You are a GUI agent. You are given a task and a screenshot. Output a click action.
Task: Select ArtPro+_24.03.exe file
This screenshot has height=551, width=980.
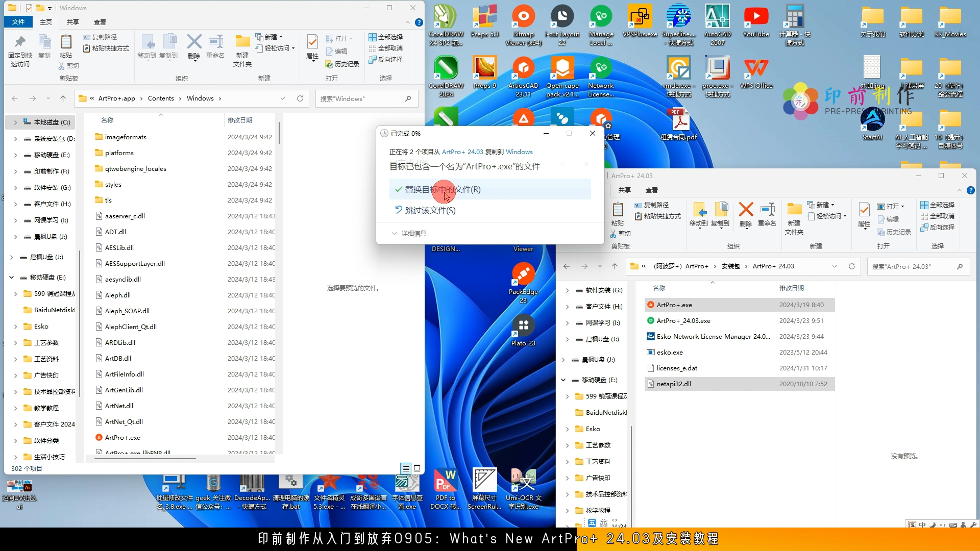[x=740, y=320]
